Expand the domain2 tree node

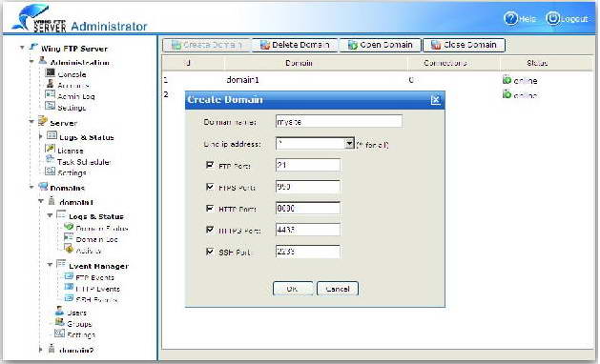click(x=41, y=349)
